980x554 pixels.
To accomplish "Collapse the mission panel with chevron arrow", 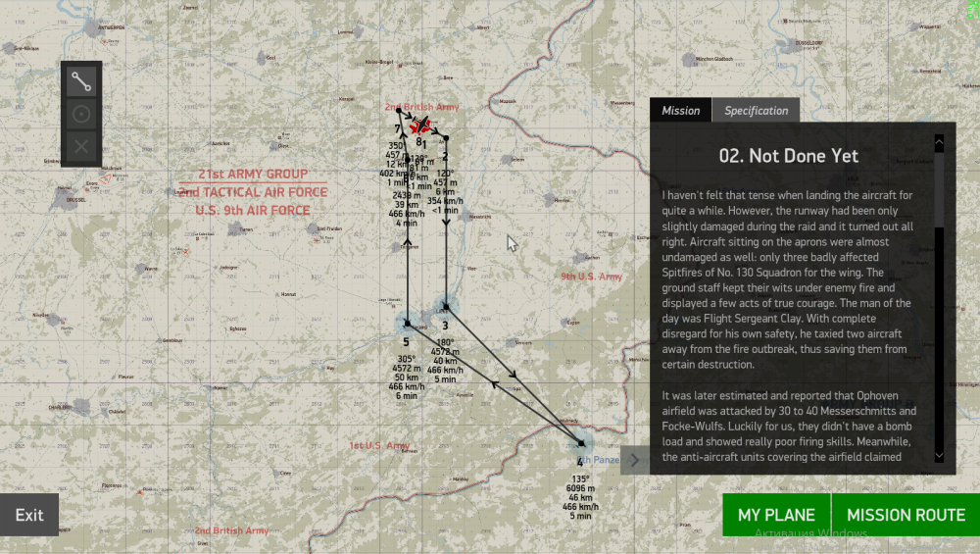I will [634, 460].
